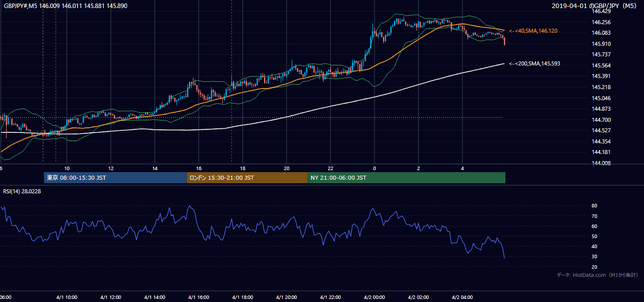The image size is (644, 302).
Task: Click the RSI 80 level label
Action: pos(595,206)
